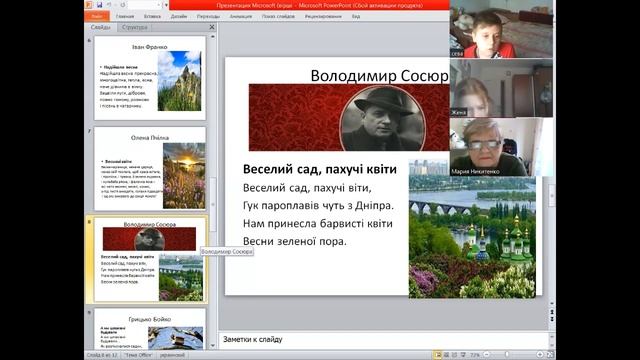The image size is (640, 360).
Task: Click the Save icon in quick access toolbar
Action: (x=99, y=5)
